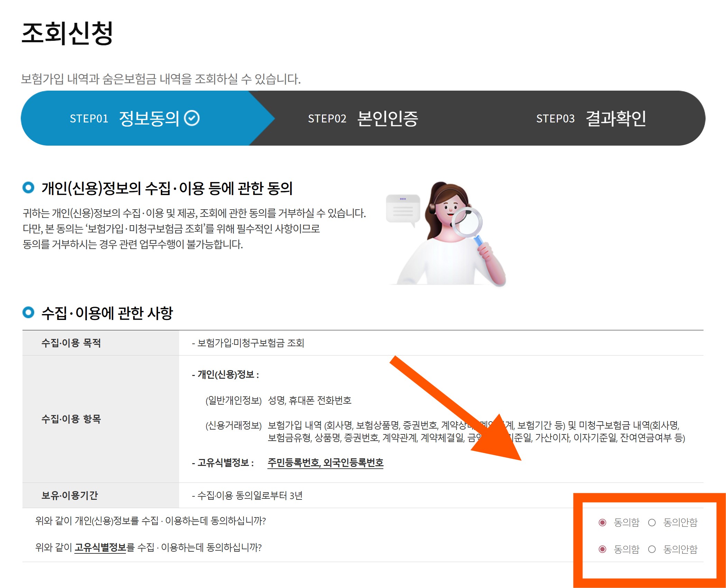This screenshot has height=588, width=726.
Task: Select 동의안함 for 개인(신용)정보 collection
Action: pyautogui.click(x=652, y=522)
